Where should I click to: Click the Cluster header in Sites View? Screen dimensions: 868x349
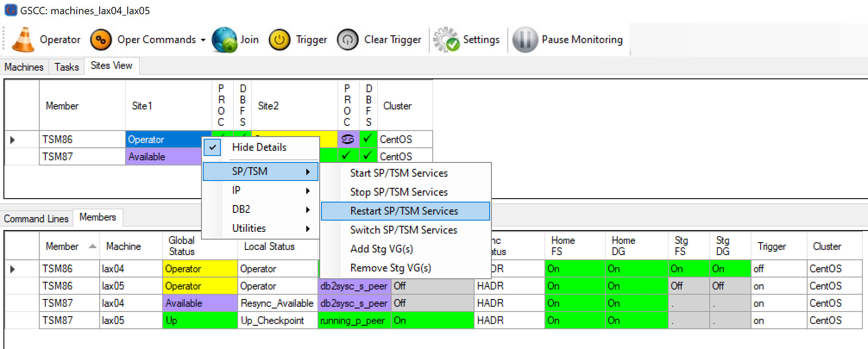click(x=405, y=106)
